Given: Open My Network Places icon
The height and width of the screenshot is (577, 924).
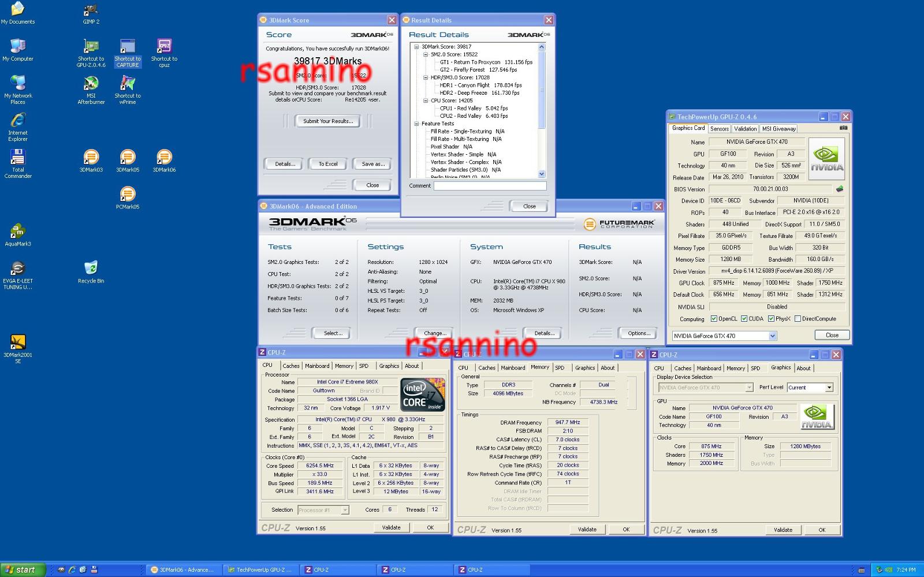Looking at the screenshot, I should (x=18, y=90).
